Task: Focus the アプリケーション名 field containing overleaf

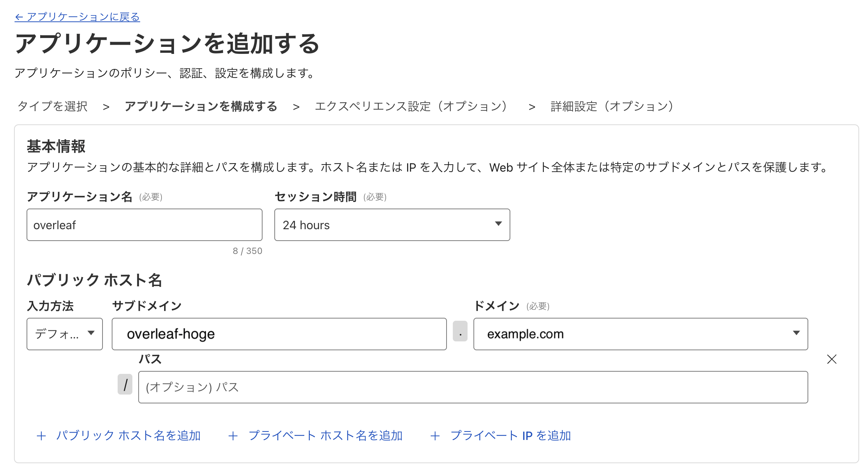Action: click(144, 225)
